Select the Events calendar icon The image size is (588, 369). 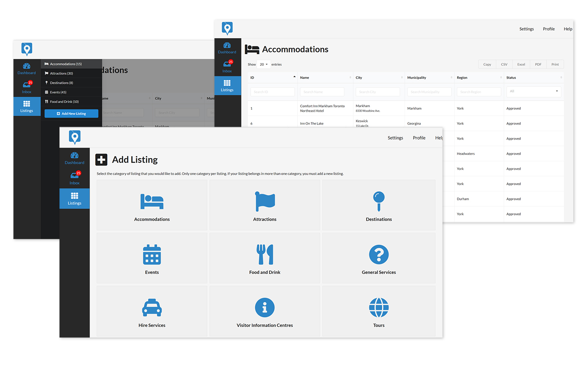[x=152, y=254]
